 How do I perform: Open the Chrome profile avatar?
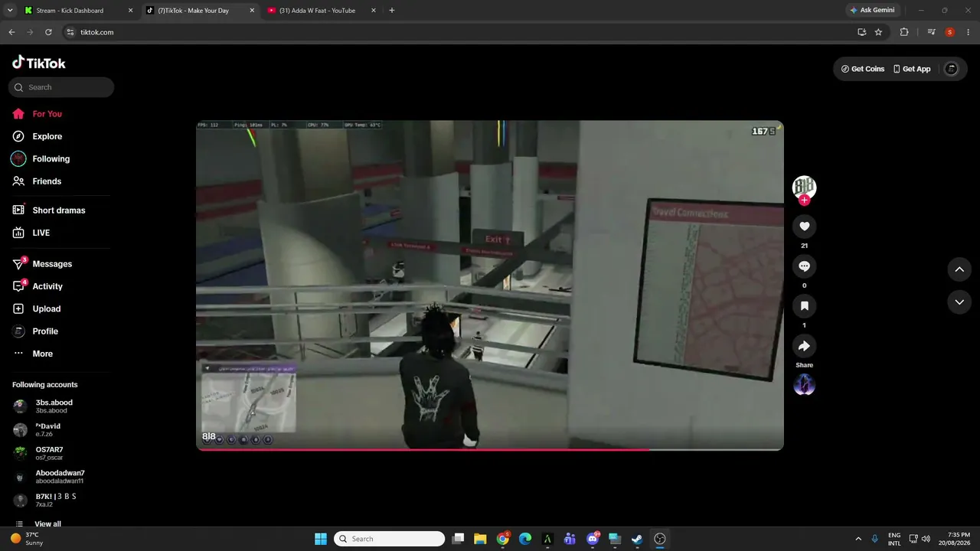(950, 32)
